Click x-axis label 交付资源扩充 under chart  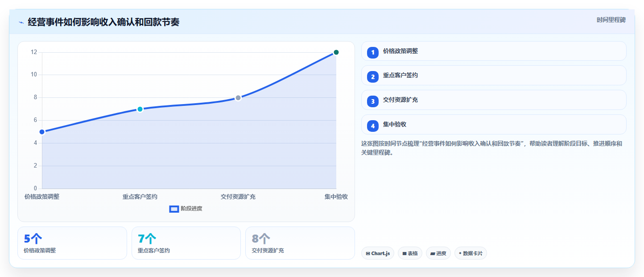(x=238, y=197)
